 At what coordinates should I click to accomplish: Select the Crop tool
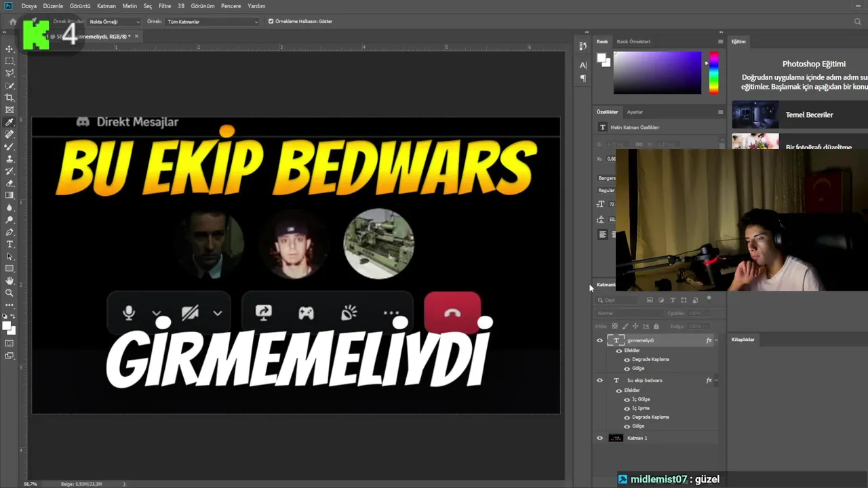(x=9, y=98)
